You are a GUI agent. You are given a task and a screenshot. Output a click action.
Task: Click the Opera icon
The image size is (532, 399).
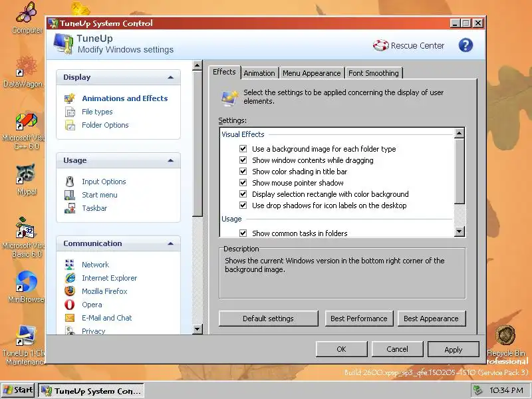70,305
